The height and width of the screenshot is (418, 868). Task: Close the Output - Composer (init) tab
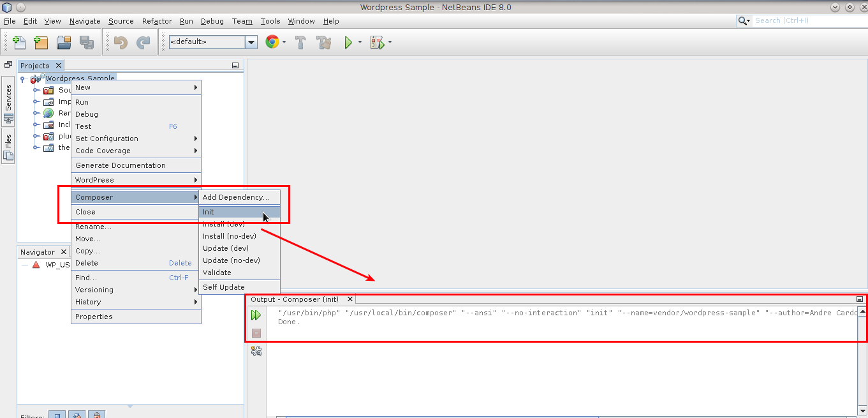click(350, 299)
